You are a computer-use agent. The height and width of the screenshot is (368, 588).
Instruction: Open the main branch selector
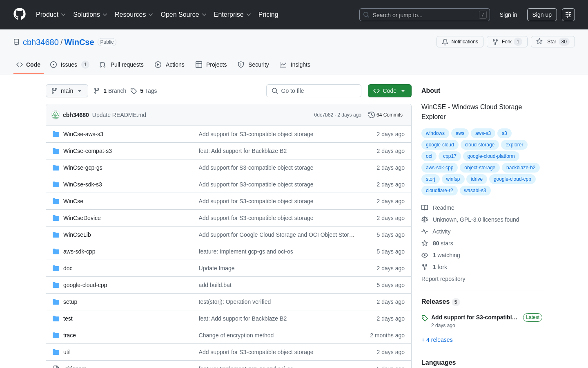tap(67, 91)
